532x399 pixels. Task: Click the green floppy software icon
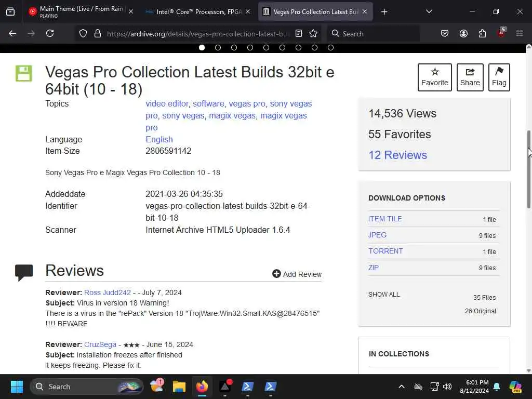pyautogui.click(x=24, y=73)
